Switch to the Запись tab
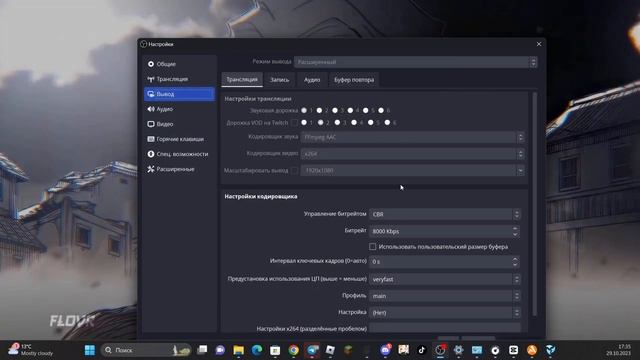 (x=280, y=80)
